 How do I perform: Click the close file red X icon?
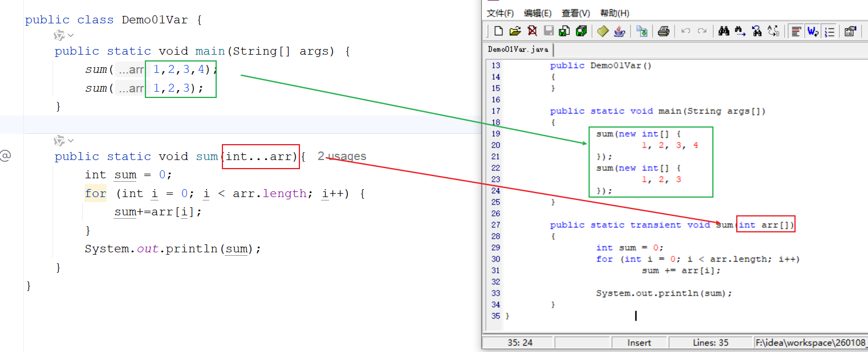[x=532, y=31]
